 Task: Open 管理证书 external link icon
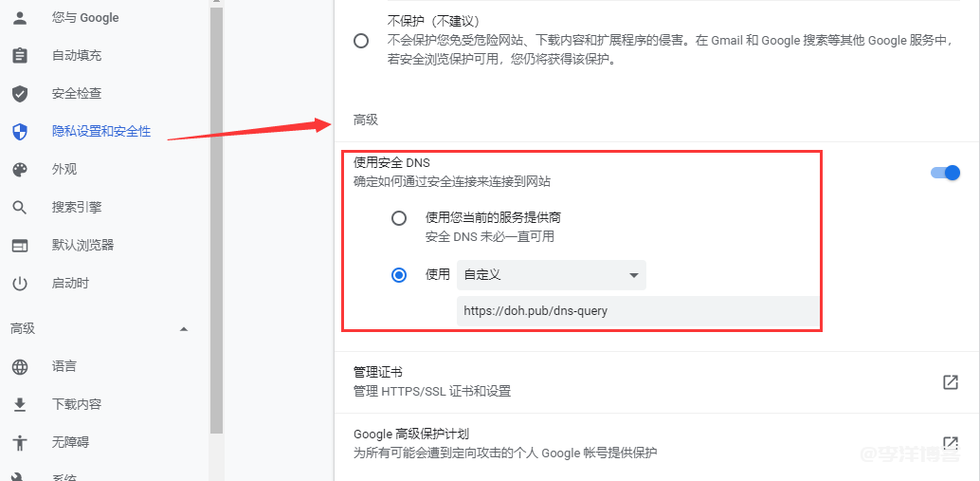tap(950, 381)
